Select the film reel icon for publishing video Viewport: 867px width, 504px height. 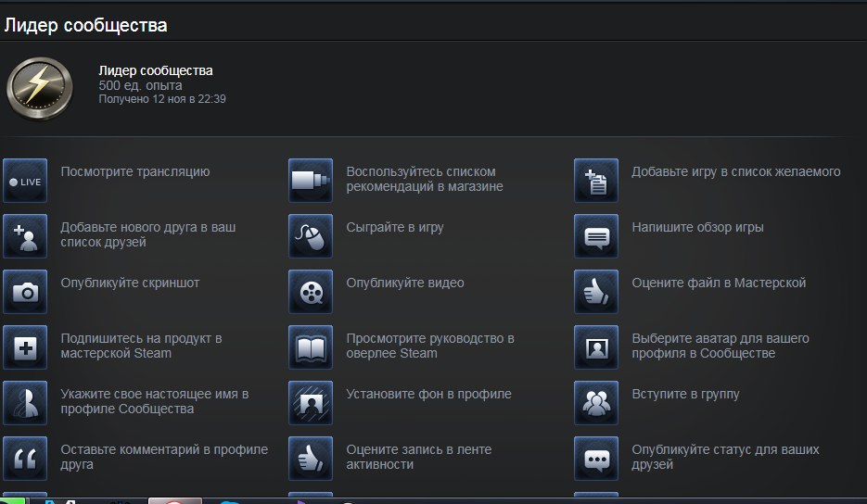point(311,292)
